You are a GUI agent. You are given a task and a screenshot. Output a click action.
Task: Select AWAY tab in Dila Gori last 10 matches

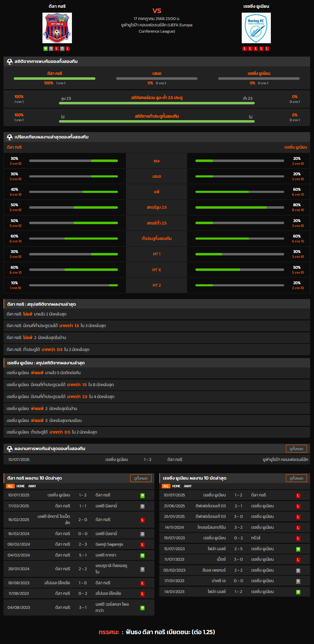pyautogui.click(x=32, y=486)
